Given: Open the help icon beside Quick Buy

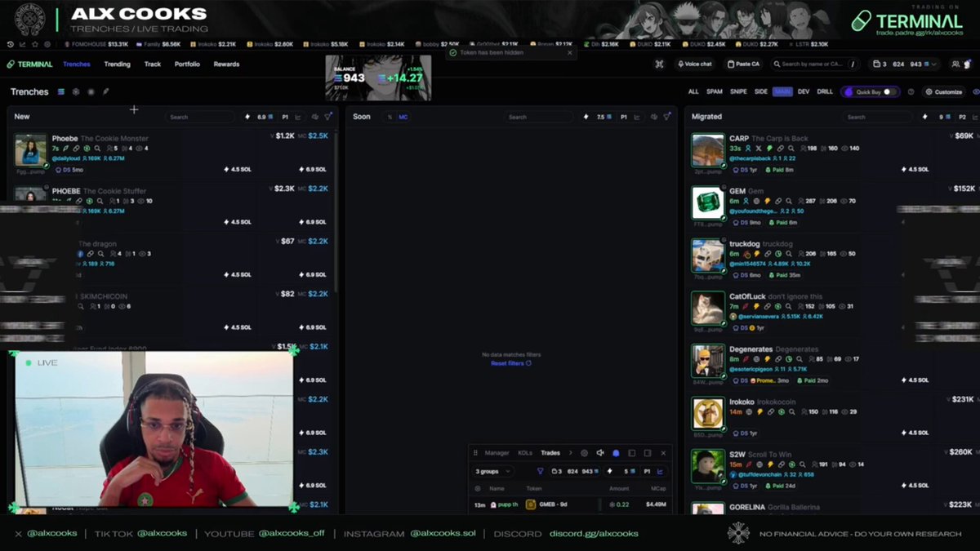Looking at the screenshot, I should point(911,91).
